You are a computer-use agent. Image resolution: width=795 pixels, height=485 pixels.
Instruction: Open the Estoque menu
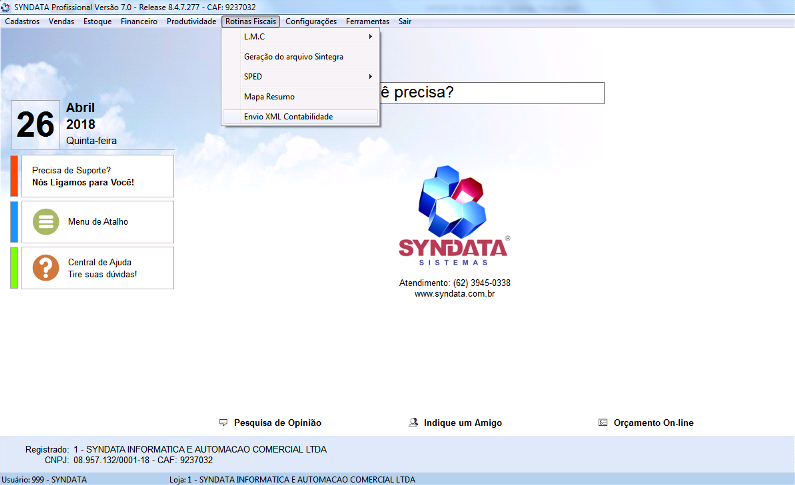[97, 21]
